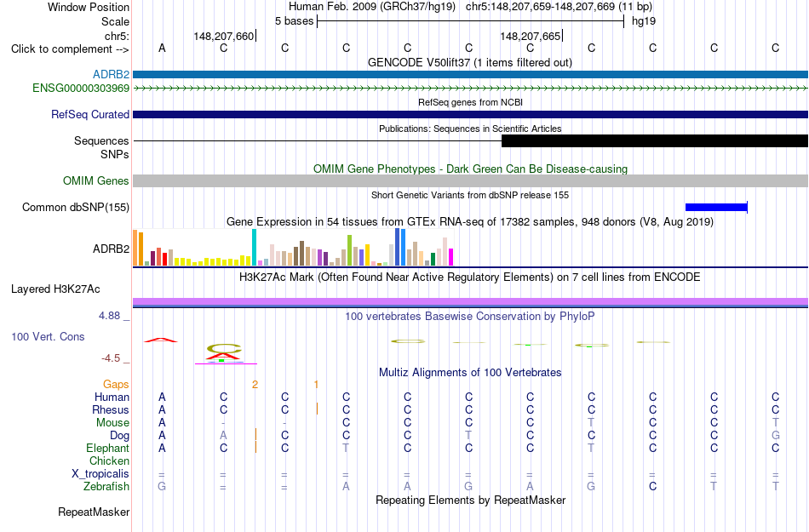Click the 100 Vert. Cons label
Image resolution: width=809 pixels, height=532 pixels.
pos(48,336)
